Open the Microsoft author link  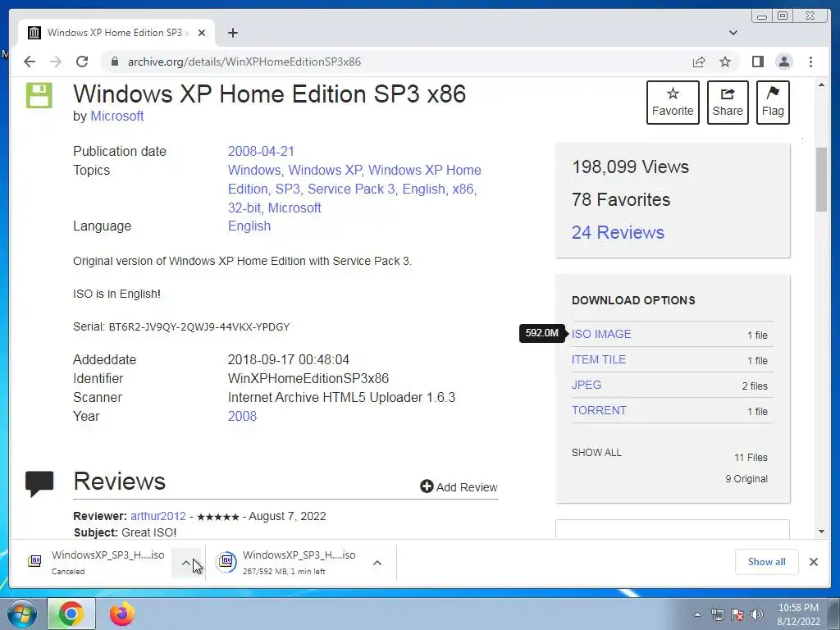pos(116,116)
